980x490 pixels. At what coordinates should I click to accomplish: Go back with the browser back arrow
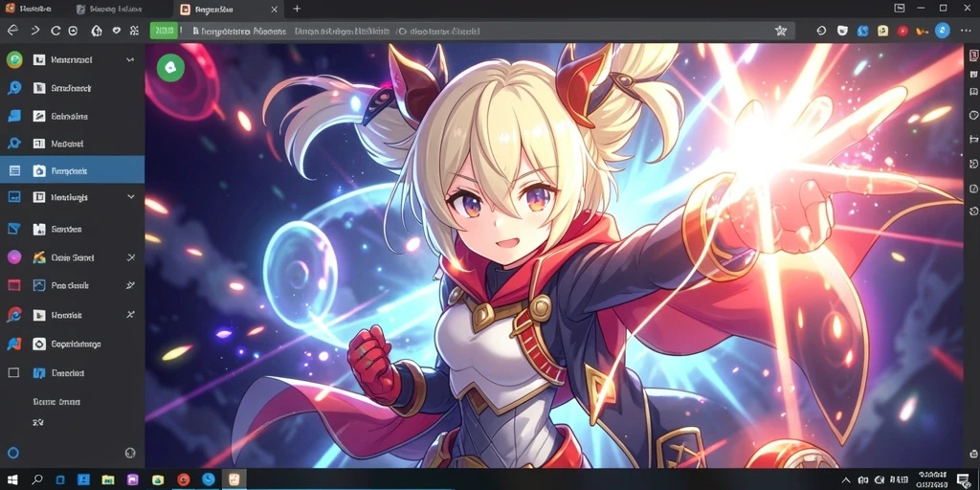pos(12,30)
